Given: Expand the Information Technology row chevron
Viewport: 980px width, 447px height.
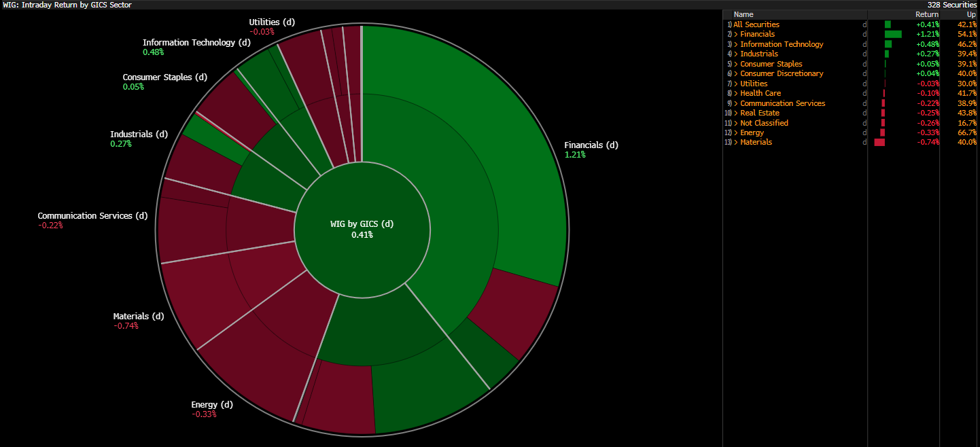Looking at the screenshot, I should (735, 44).
